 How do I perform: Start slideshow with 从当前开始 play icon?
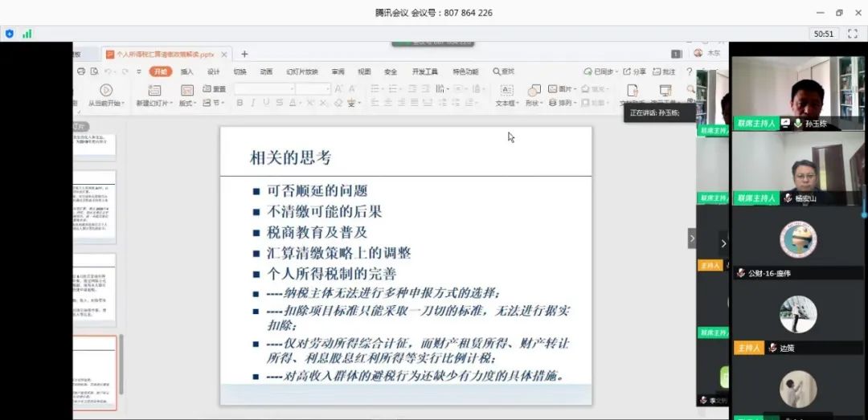pyautogui.click(x=105, y=90)
